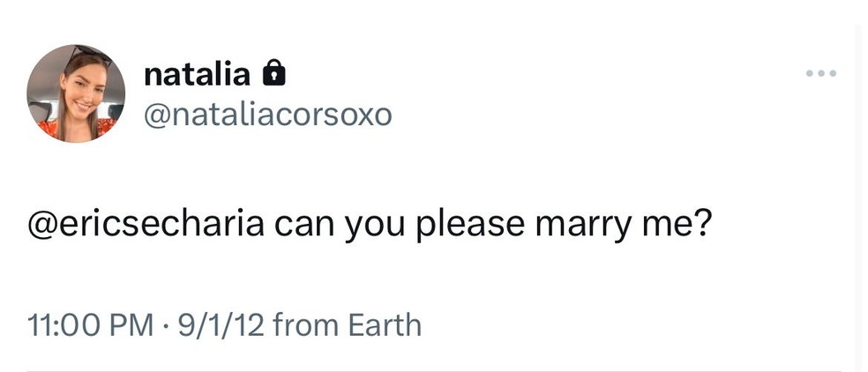Image resolution: width=868 pixels, height=372 pixels.
Task: Click the display name "natalia"
Action: tap(197, 74)
